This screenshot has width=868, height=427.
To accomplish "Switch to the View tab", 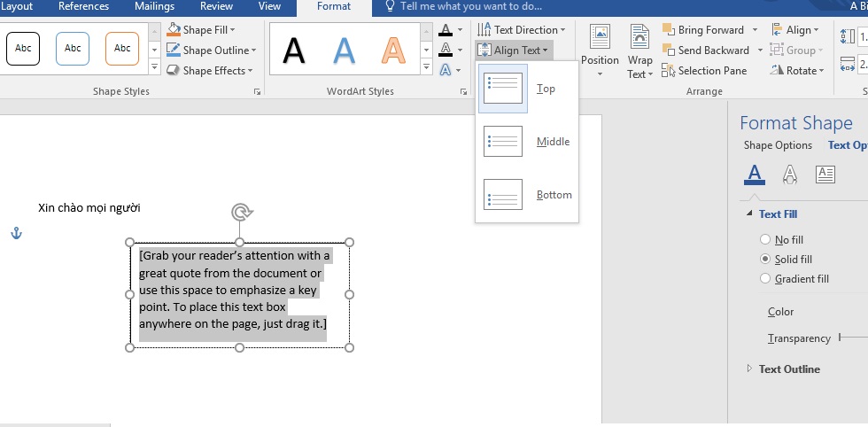I will click(x=269, y=7).
